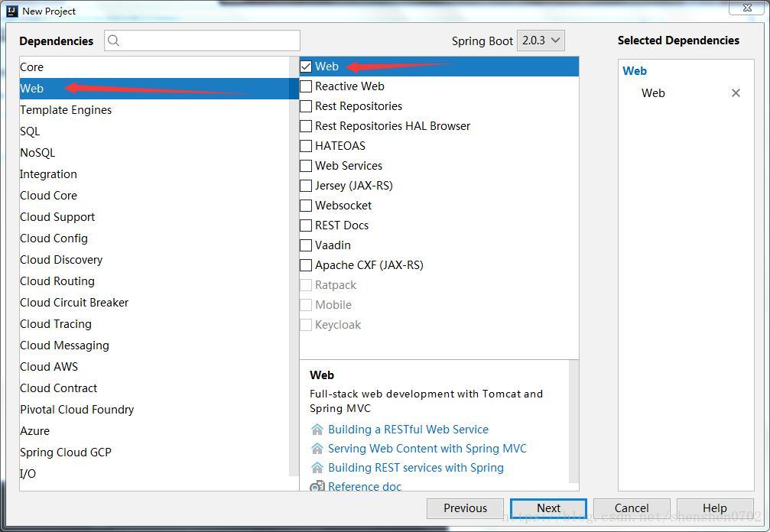Viewport: 770px width, 532px height.
Task: Open Building REST services with Spring link
Action: 416,468
